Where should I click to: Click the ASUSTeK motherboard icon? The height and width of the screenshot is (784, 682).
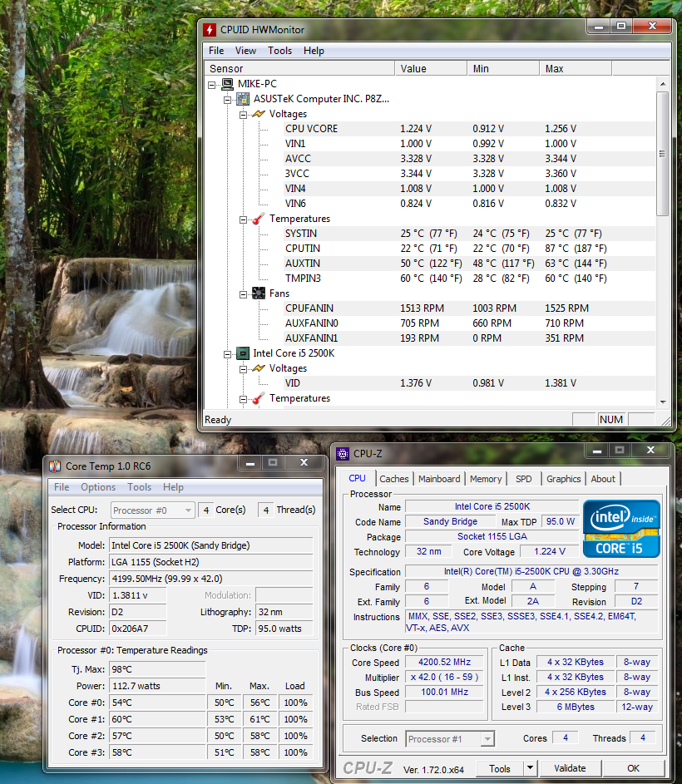click(243, 98)
